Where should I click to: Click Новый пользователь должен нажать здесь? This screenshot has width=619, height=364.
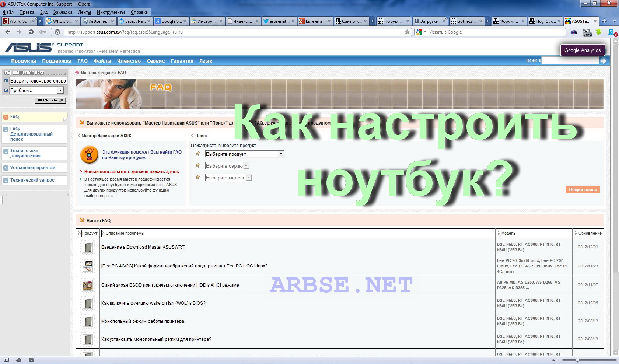point(132,172)
